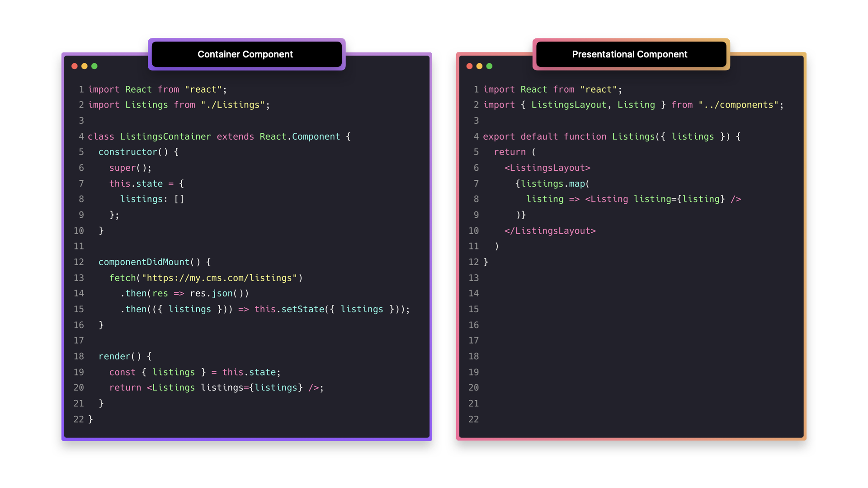Viewport: 868px width, 488px height.
Task: Click line number 12 in Container Component
Action: (x=79, y=262)
